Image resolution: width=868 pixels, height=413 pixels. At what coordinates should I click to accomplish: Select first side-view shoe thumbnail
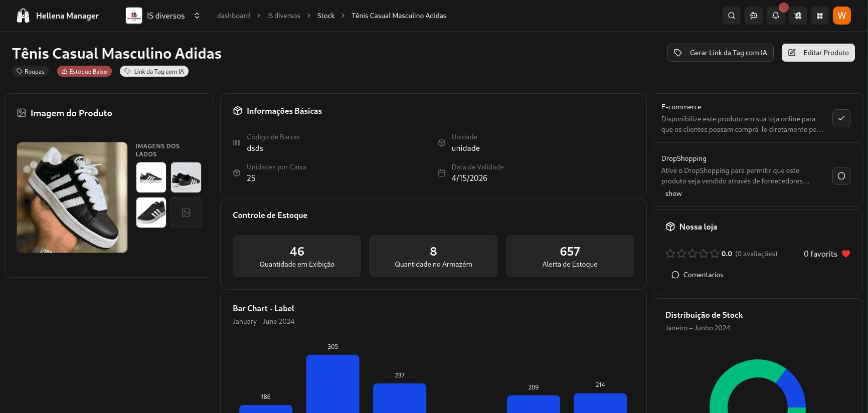point(151,177)
